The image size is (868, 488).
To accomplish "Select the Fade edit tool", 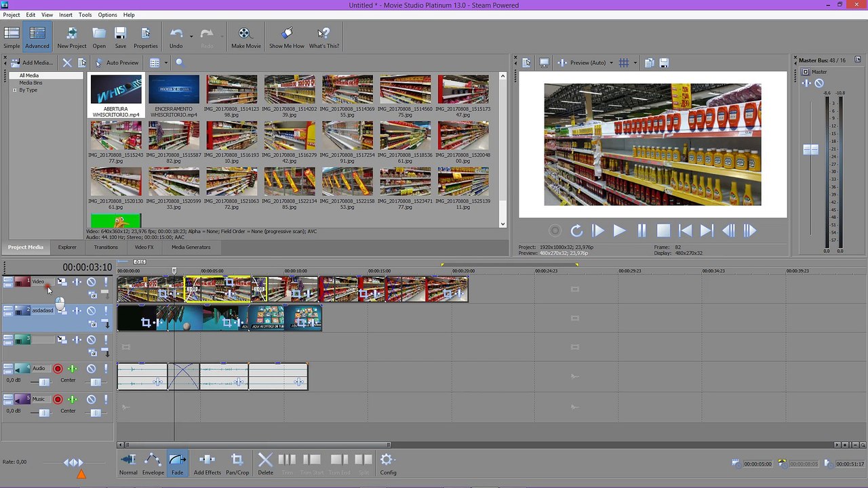I will click(x=177, y=464).
